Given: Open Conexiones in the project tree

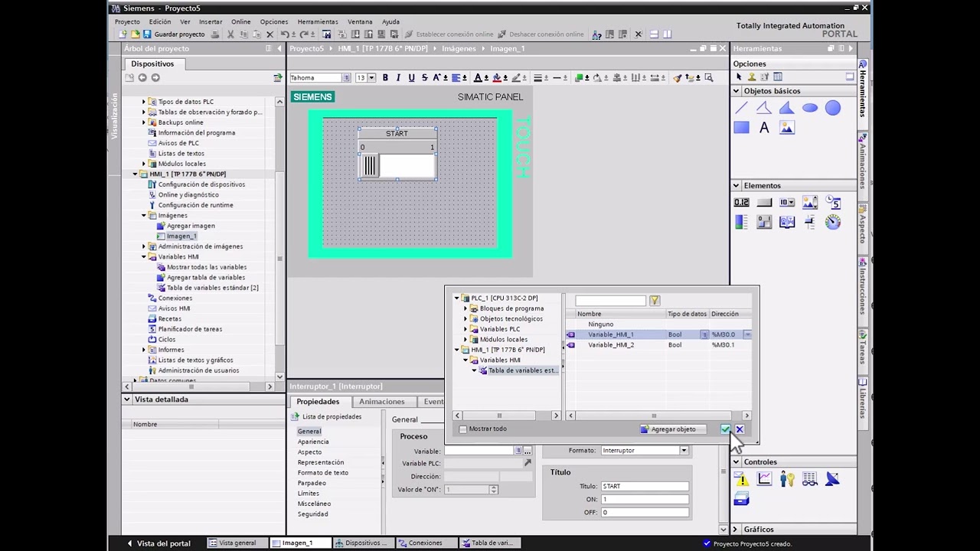Looking at the screenshot, I should coord(175,298).
